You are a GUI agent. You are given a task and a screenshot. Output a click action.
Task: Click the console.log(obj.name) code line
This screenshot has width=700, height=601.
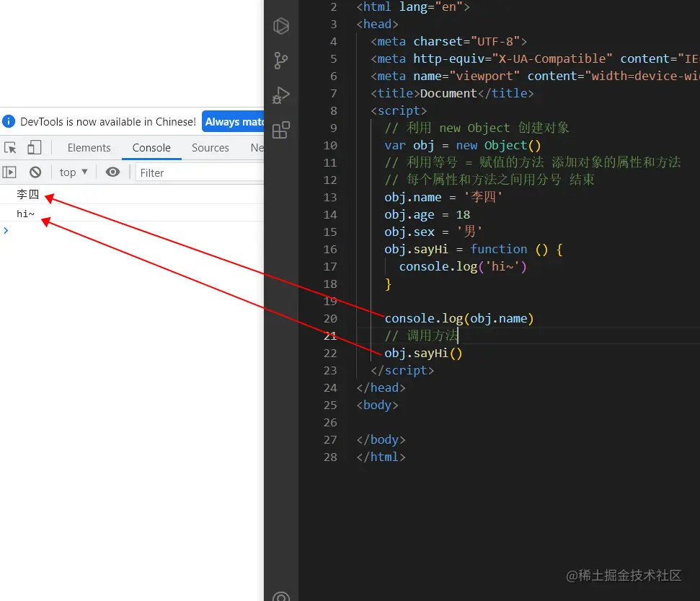[459, 319]
